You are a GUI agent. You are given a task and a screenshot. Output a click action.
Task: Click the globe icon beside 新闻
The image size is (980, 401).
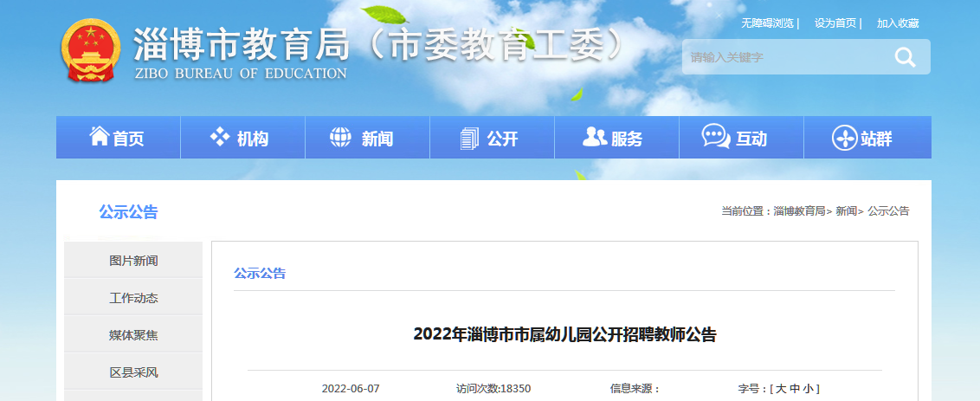coord(340,137)
